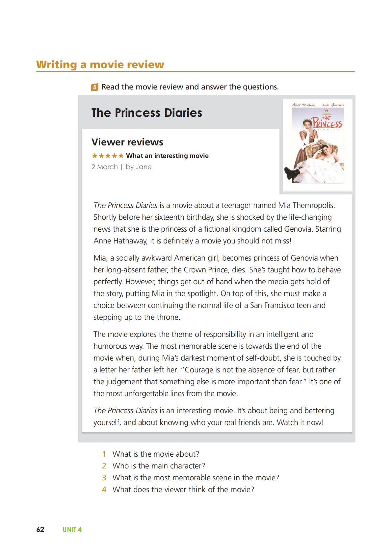Image resolution: width=392 pixels, height=554 pixels.
Task: Click the orange exercise 5 number badge
Action: click(94, 87)
